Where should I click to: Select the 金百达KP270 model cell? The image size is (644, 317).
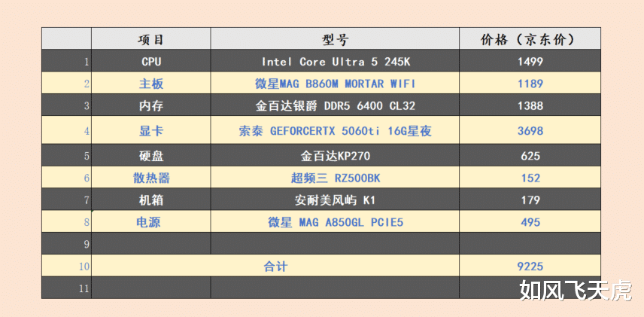[335, 157]
